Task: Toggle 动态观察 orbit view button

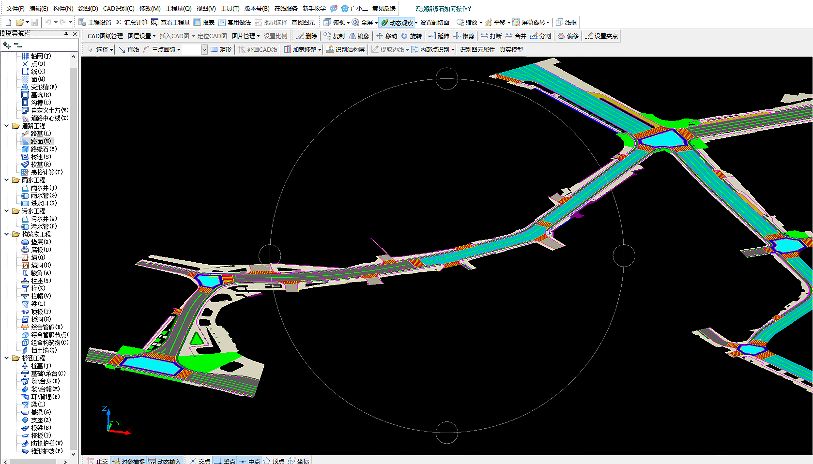Action: [x=398, y=21]
